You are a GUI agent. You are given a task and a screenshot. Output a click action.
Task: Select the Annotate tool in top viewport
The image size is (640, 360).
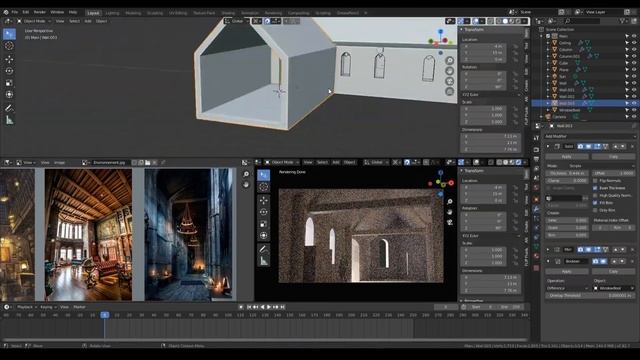click(9, 108)
